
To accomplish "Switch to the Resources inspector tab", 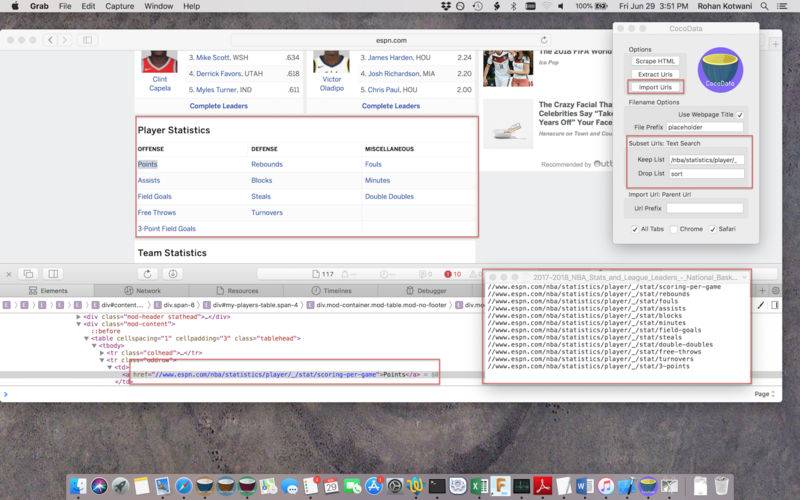I will point(237,290).
